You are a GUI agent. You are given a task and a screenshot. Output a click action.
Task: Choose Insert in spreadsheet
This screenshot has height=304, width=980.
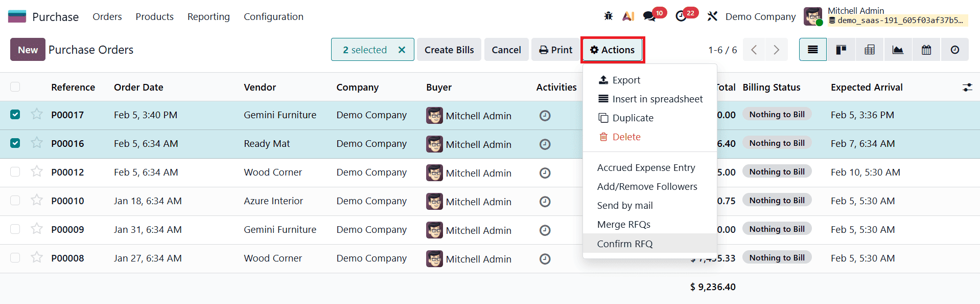pos(650,99)
